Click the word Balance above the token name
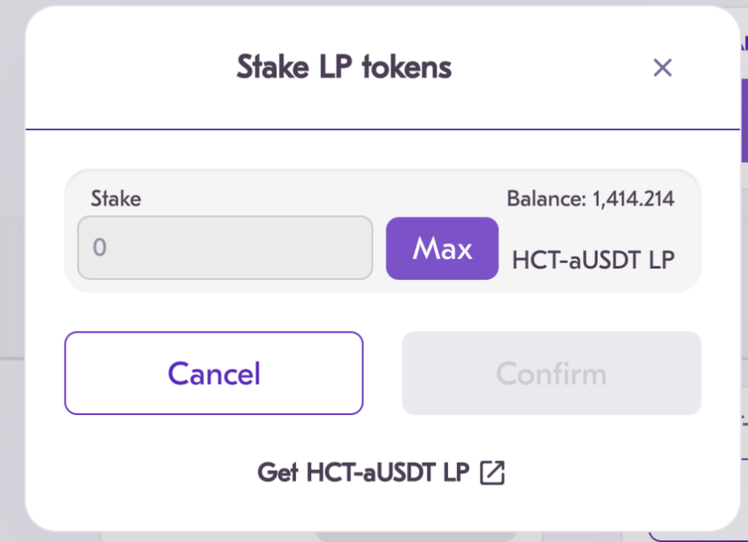The image size is (748, 542). 544,198
